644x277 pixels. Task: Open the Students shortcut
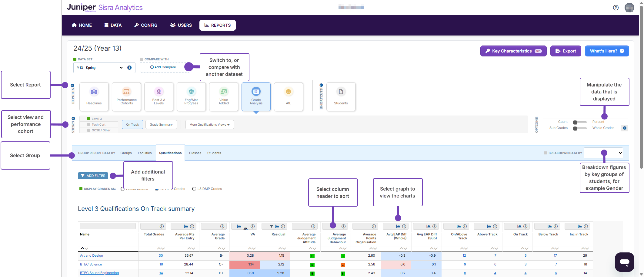[341, 96]
